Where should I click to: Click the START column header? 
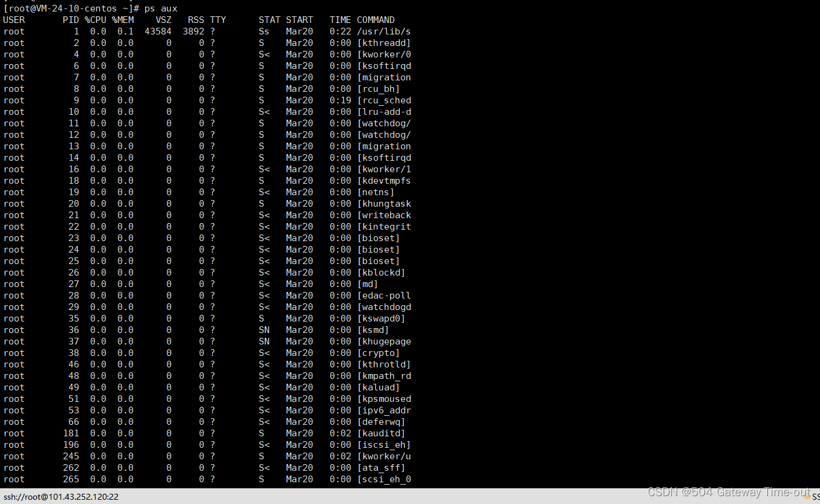(299, 20)
